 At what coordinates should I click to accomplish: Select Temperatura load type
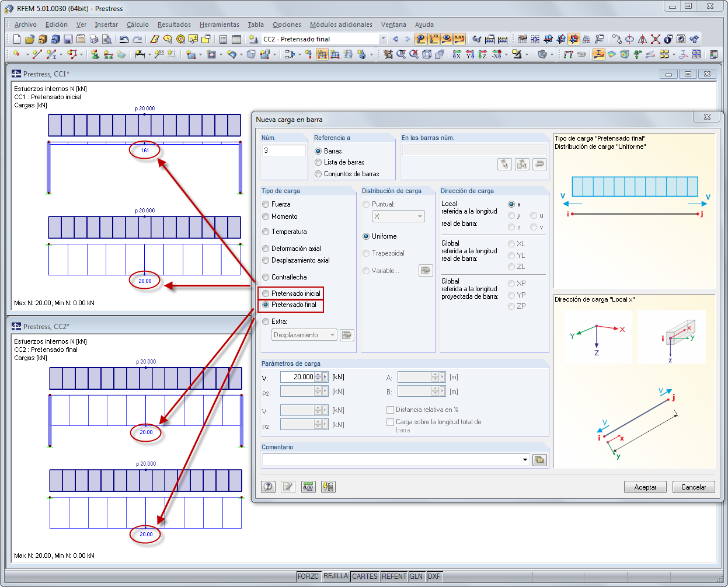[x=266, y=232]
